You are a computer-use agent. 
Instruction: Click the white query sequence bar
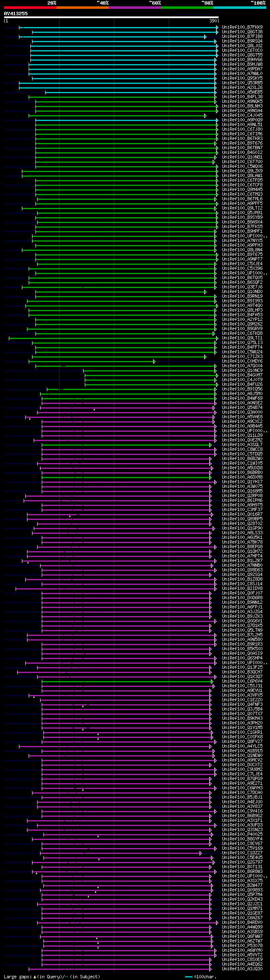pyautogui.click(x=111, y=17)
